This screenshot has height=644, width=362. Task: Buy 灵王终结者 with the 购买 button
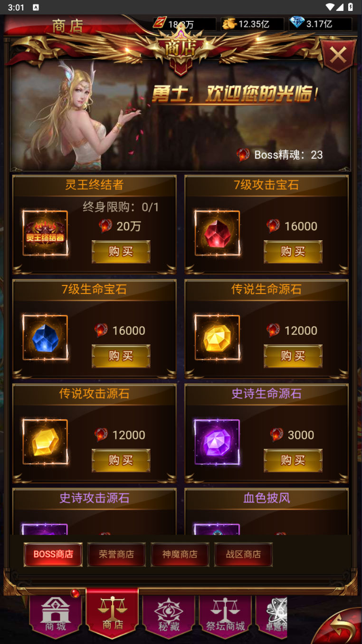(121, 252)
